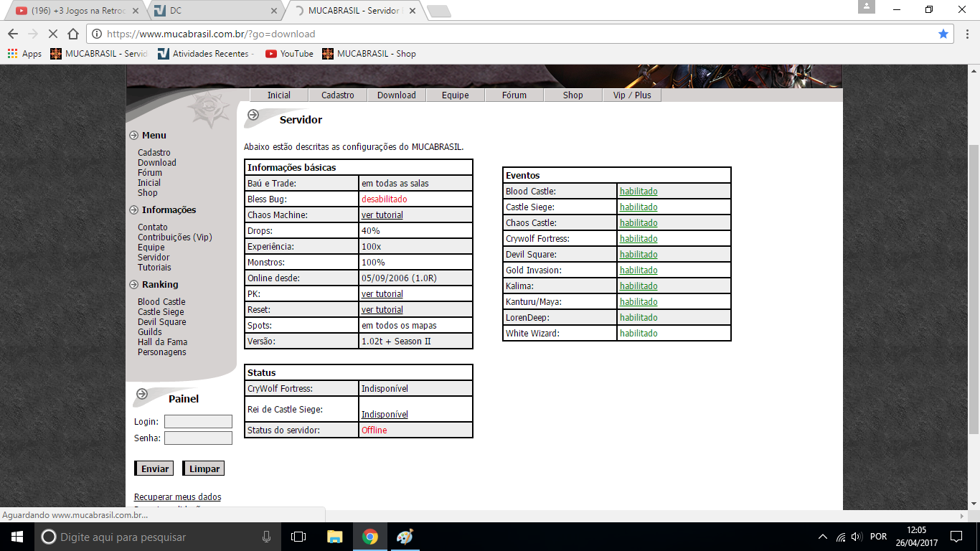
Task: Click the browser home icon
Action: point(72,34)
